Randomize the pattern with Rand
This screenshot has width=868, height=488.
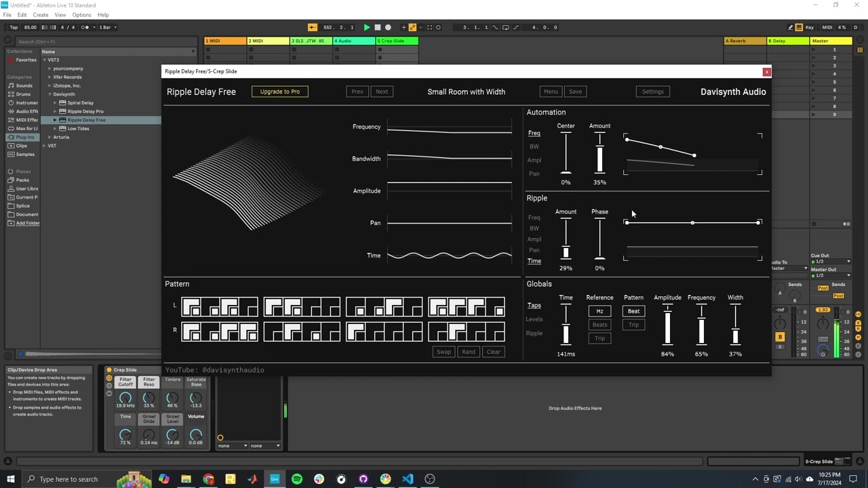click(x=469, y=352)
